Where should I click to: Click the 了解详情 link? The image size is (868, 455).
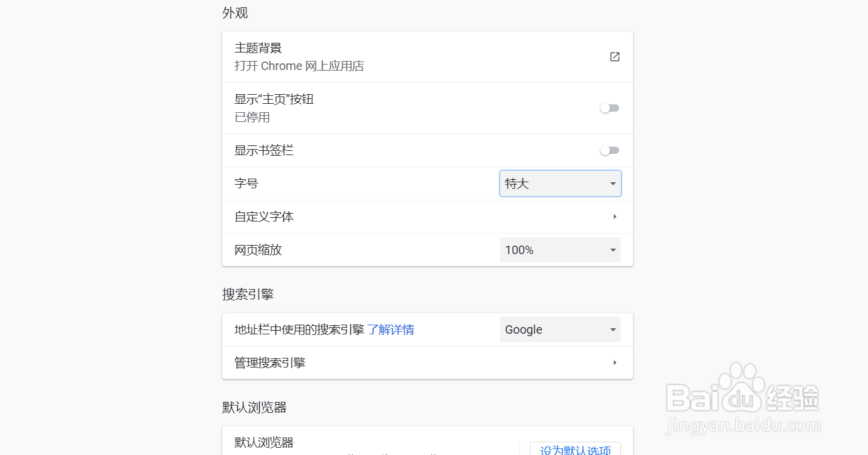click(391, 329)
